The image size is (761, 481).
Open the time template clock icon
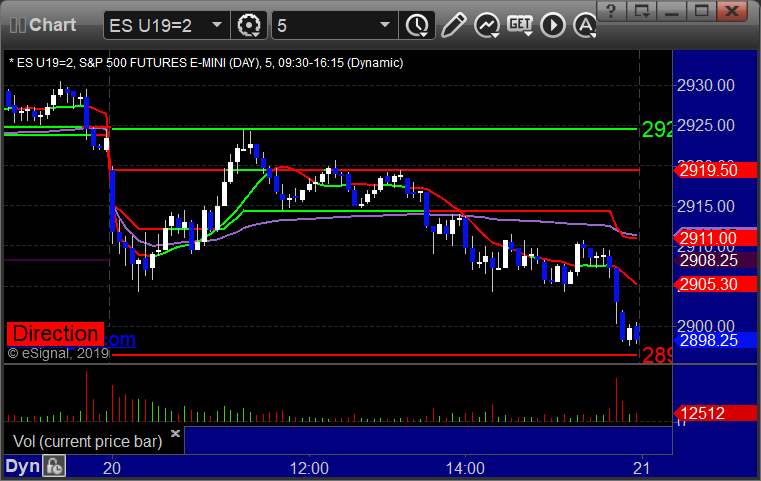[x=417, y=25]
